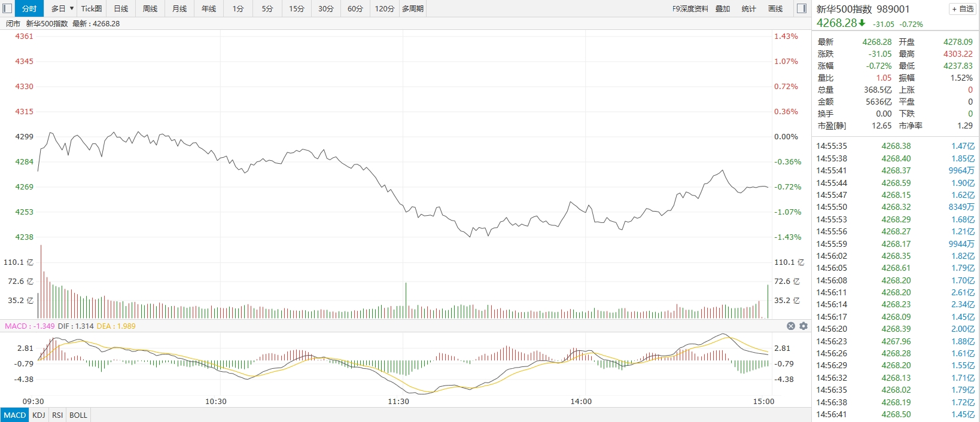The width and height of the screenshot is (980, 422).
Task: Switch indicator to KDJ
Action: point(39,415)
